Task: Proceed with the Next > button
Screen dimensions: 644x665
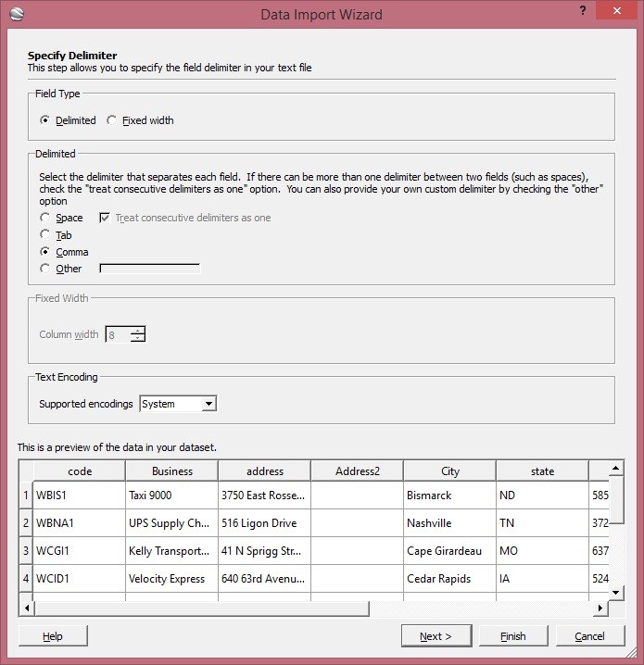Action: pyautogui.click(x=436, y=636)
